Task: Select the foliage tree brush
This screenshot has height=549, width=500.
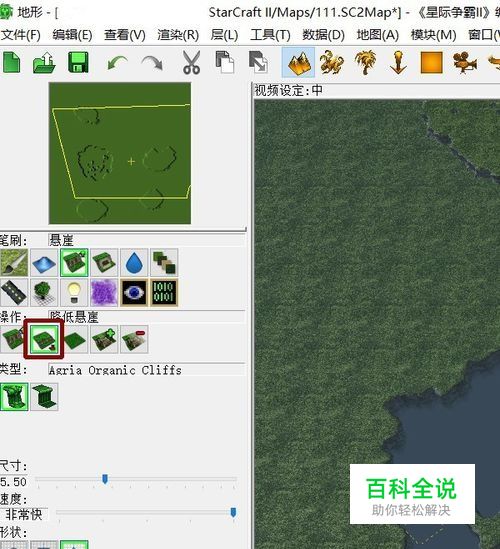Action: [x=44, y=292]
